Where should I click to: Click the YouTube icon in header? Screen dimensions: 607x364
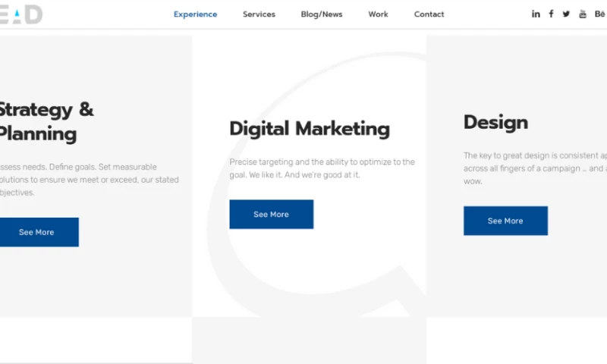583,14
